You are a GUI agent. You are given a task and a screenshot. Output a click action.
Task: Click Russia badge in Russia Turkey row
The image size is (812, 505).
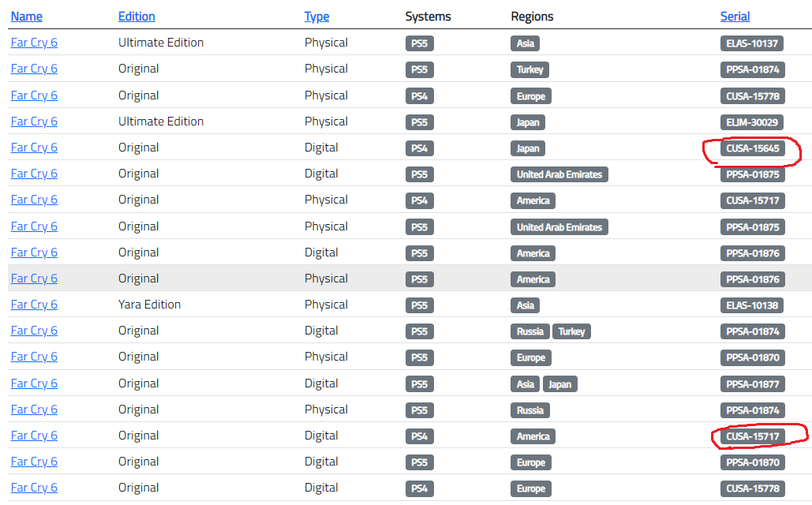point(529,331)
